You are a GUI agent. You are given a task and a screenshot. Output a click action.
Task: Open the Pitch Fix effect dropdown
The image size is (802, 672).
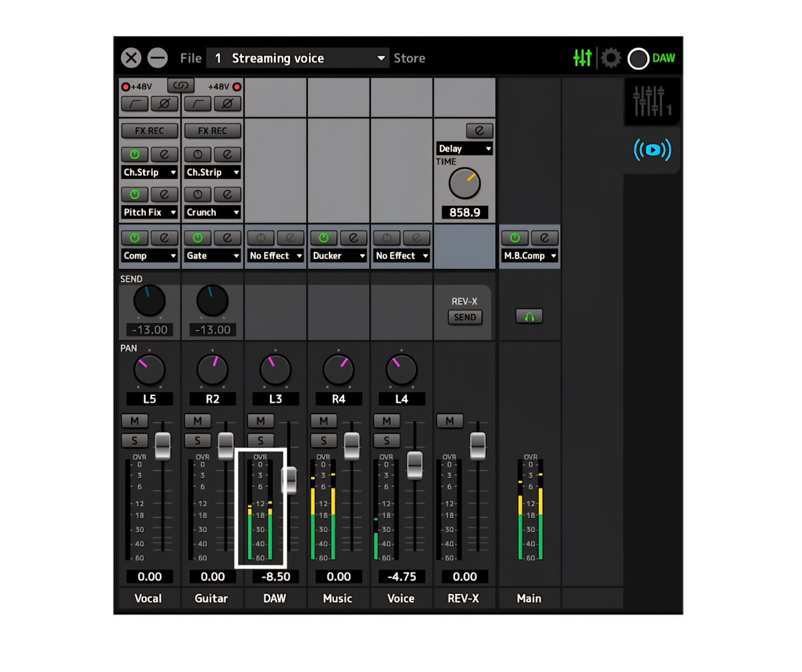(x=150, y=212)
